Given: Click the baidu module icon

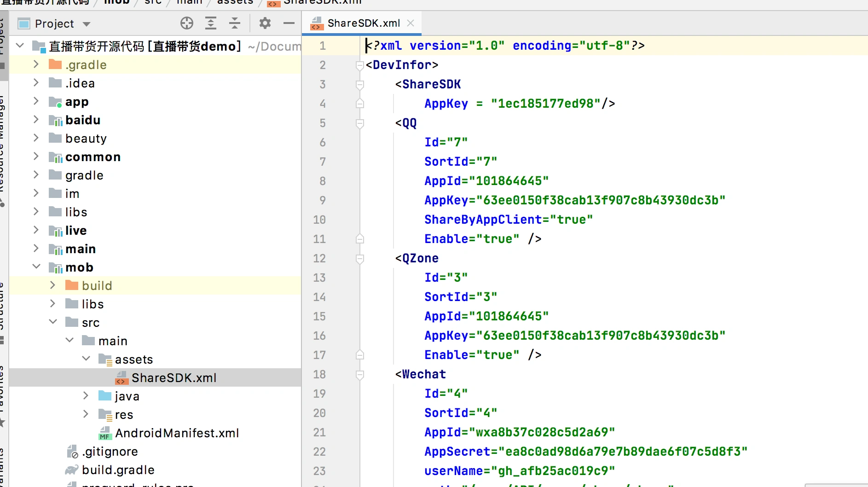Looking at the screenshot, I should (x=56, y=120).
